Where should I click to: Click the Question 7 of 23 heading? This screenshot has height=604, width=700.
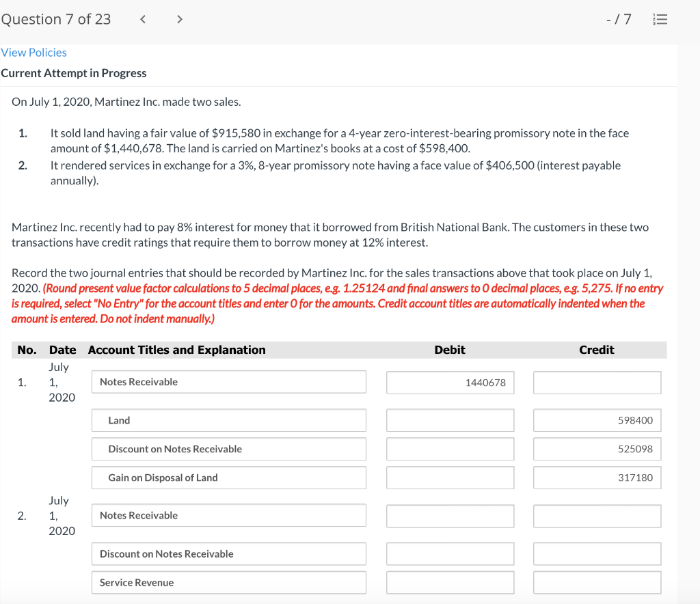tap(56, 19)
